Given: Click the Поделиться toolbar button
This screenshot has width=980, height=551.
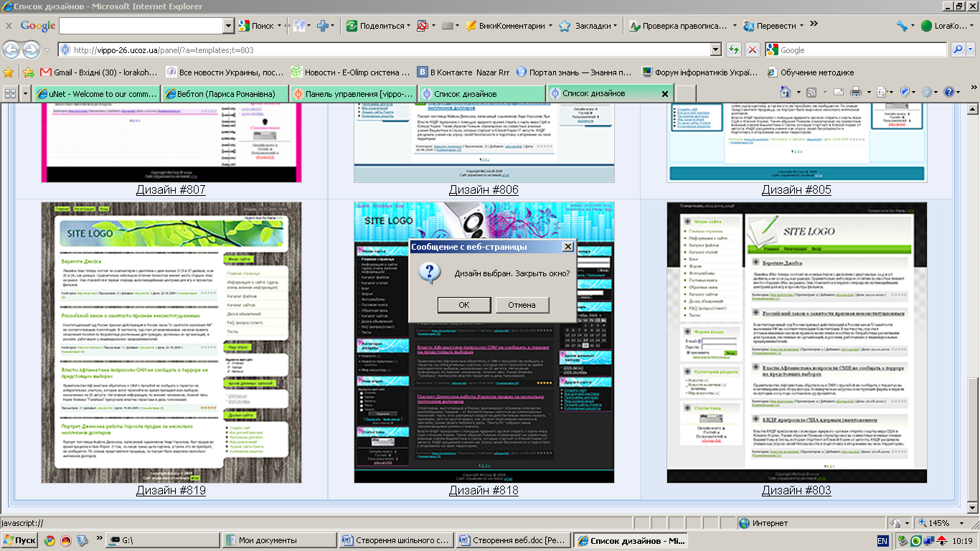Looking at the screenshot, I should click(377, 26).
